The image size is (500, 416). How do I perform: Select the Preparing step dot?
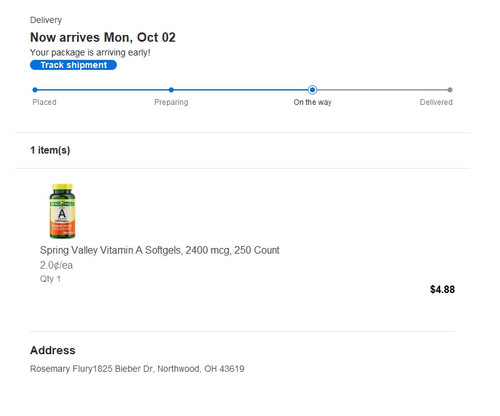pyautogui.click(x=171, y=90)
